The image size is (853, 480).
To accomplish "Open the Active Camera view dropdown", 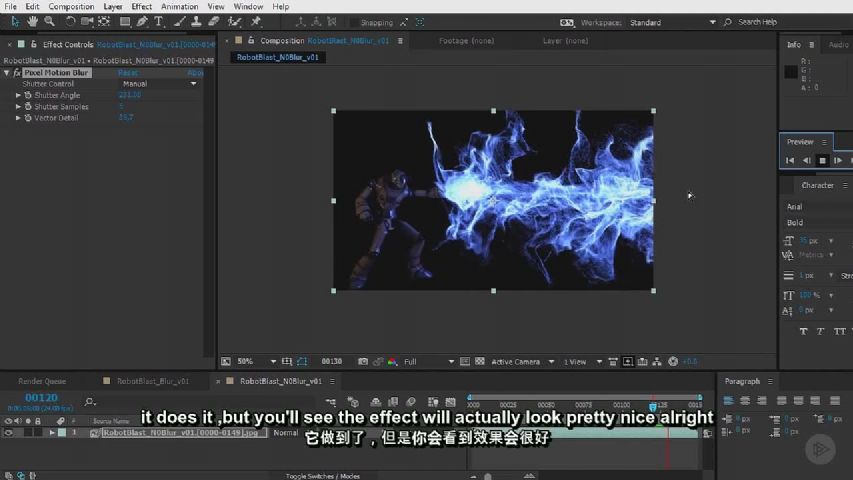I will tap(523, 361).
